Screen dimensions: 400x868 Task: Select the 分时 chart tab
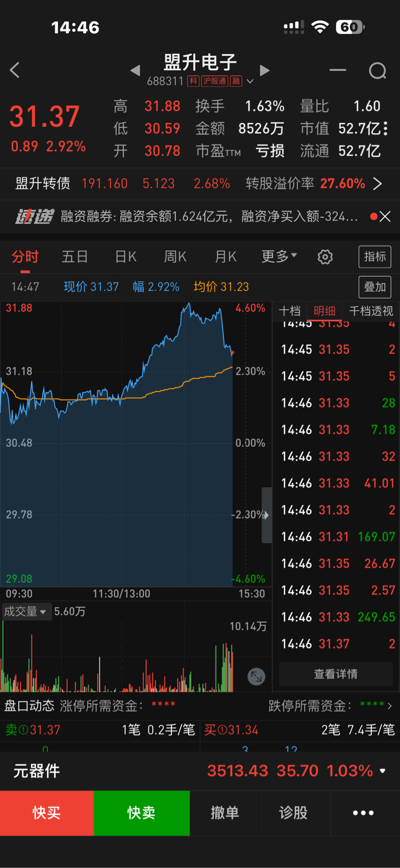point(25,256)
